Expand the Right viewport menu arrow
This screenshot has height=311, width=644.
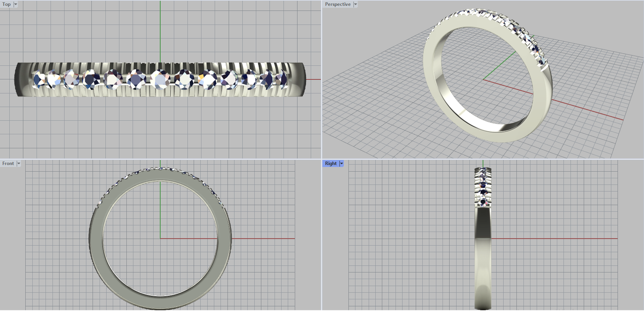pos(341,164)
